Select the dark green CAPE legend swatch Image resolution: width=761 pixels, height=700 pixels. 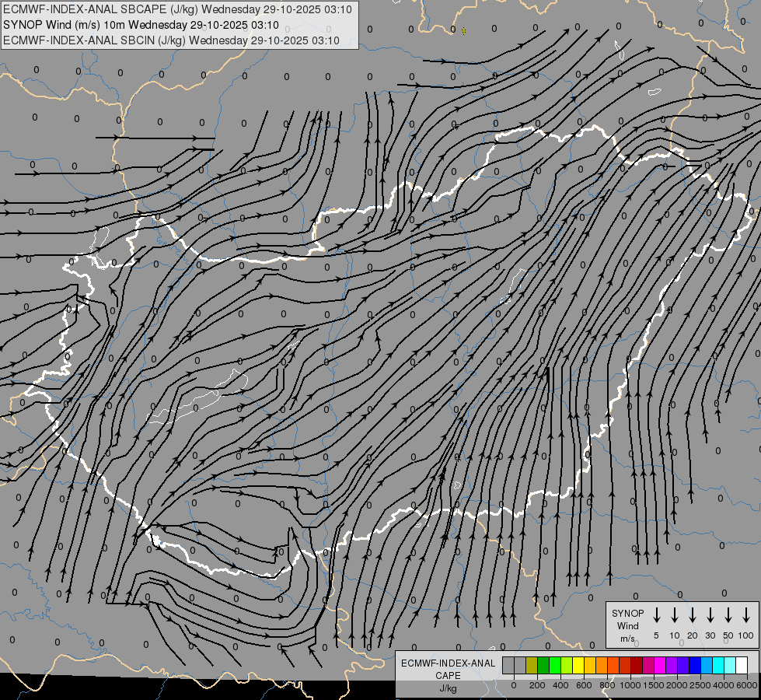click(x=543, y=665)
